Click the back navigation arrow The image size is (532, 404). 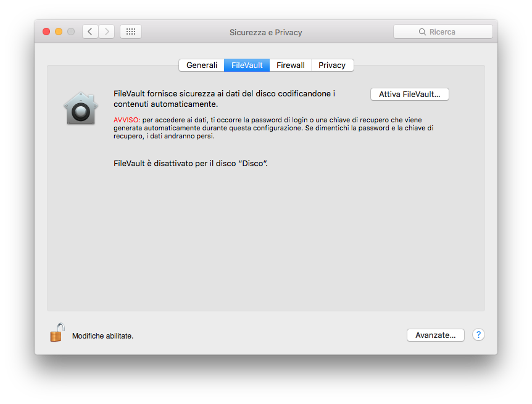[x=90, y=32]
